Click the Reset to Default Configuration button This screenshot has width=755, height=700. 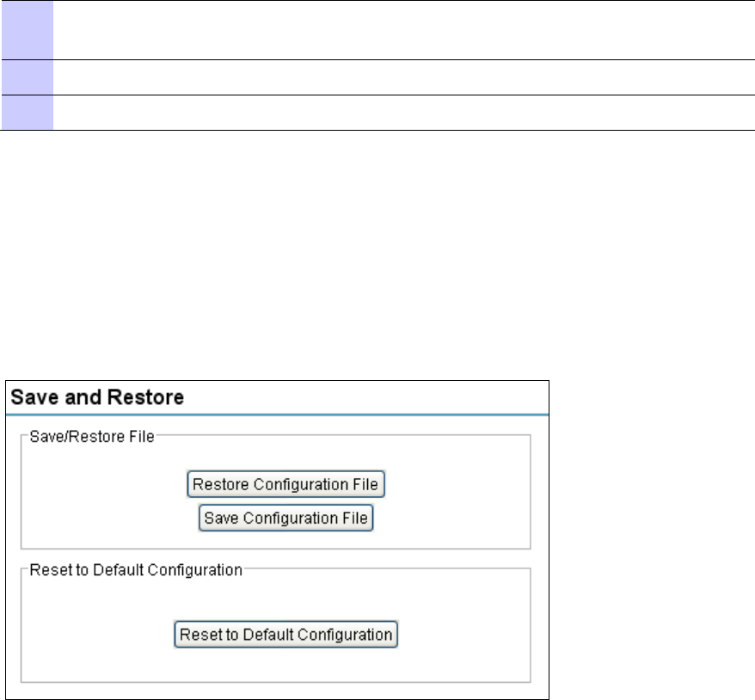point(285,634)
